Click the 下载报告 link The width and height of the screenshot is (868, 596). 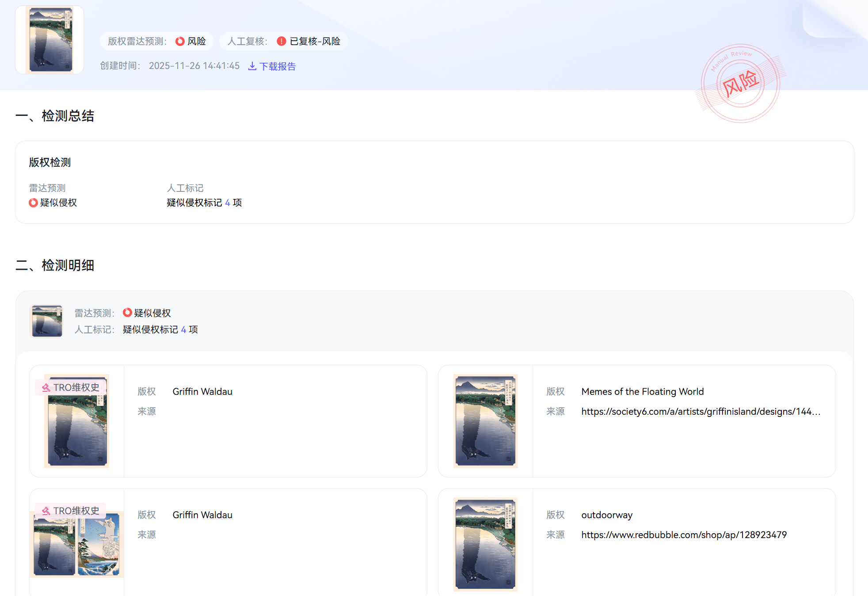(x=277, y=66)
